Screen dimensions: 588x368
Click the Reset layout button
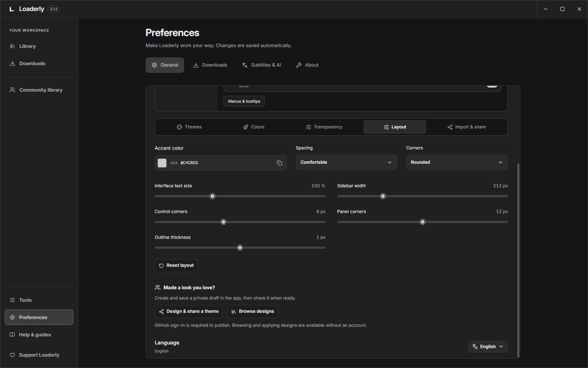tap(176, 266)
